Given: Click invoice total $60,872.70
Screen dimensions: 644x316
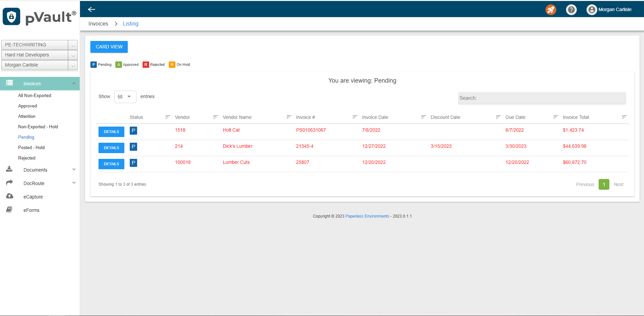Looking at the screenshot, I should (x=574, y=162).
